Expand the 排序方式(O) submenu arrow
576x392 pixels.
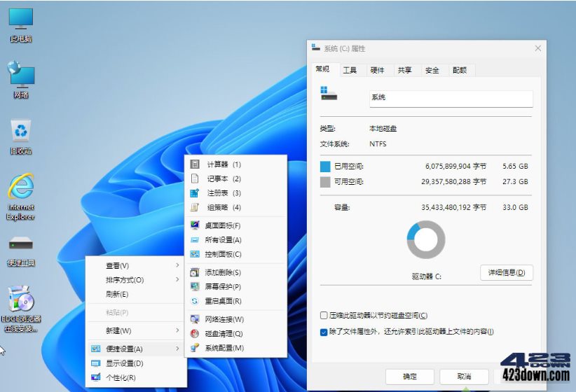click(x=177, y=280)
